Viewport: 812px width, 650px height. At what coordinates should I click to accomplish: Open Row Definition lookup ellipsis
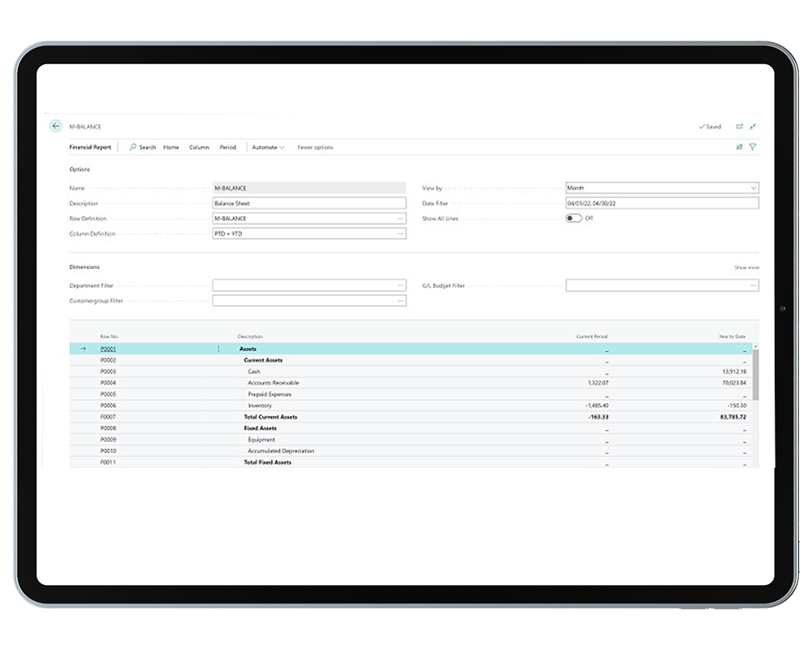tap(400, 219)
